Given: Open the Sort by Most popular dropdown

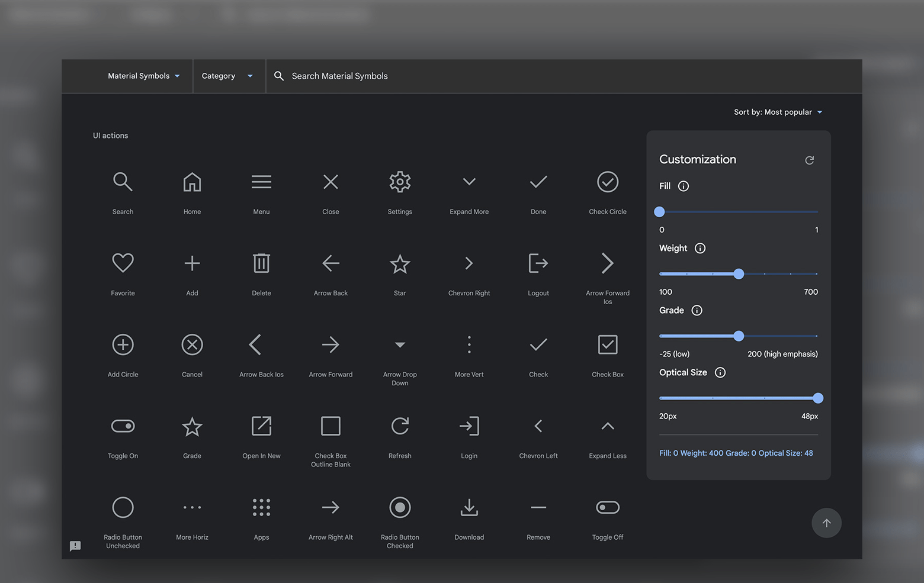Looking at the screenshot, I should coord(778,112).
